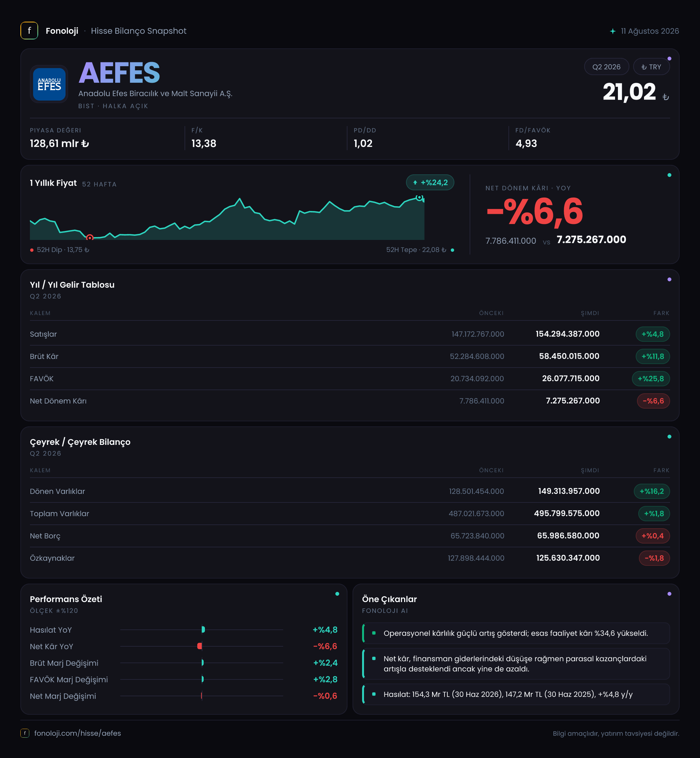Click the +%24,2 yearly price change badge

pos(430,183)
